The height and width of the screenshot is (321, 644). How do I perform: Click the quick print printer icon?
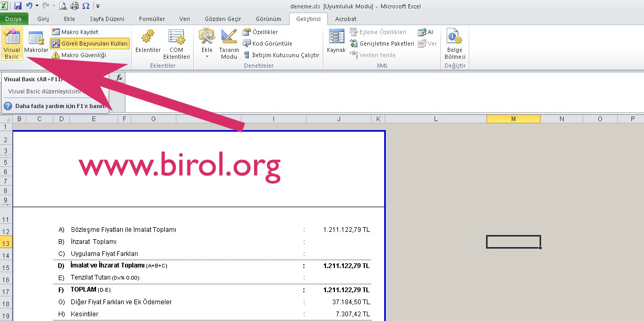(74, 6)
